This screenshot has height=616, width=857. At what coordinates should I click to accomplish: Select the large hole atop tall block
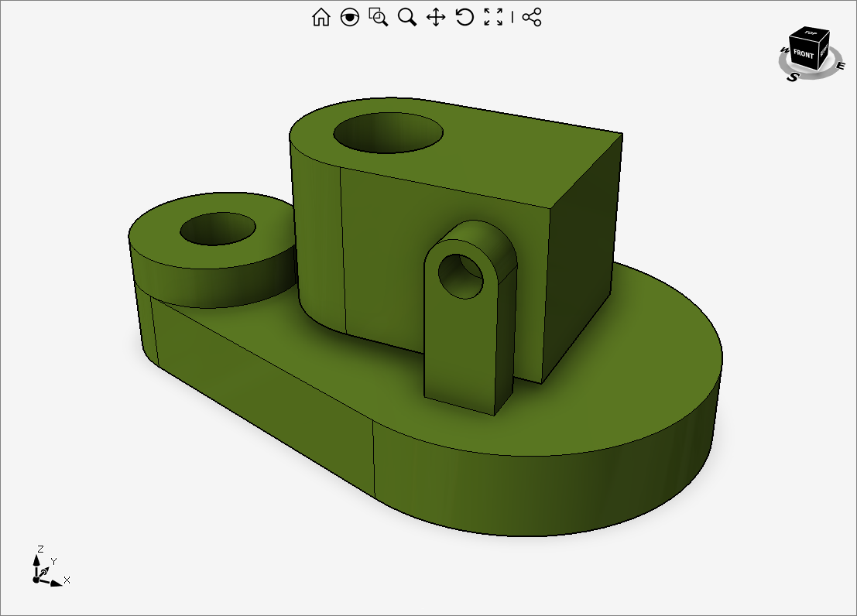click(x=388, y=133)
